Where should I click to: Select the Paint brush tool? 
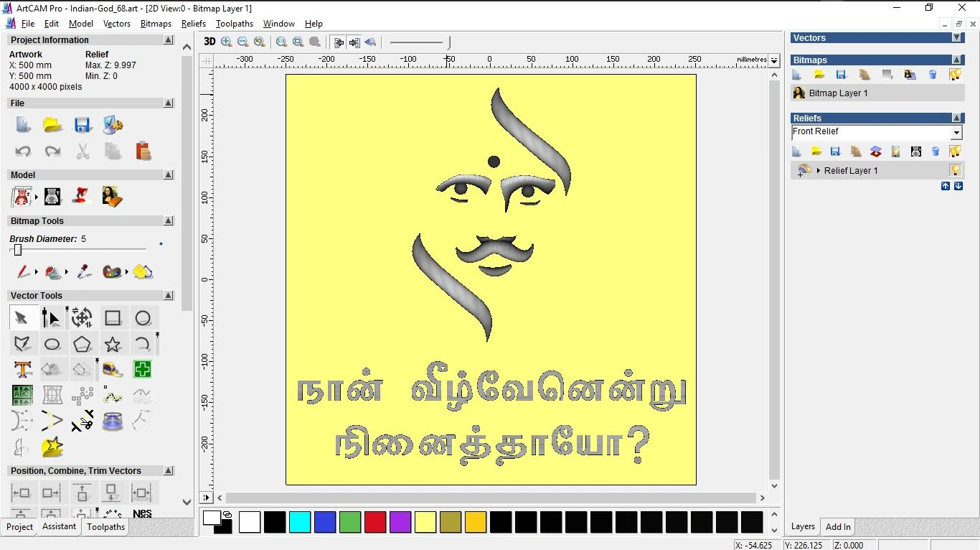tap(22, 272)
